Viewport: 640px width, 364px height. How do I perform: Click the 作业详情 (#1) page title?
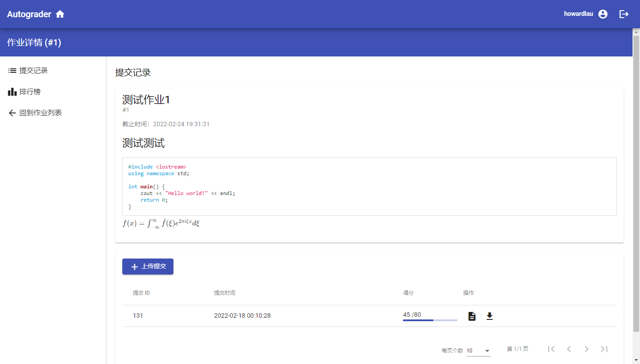point(34,42)
